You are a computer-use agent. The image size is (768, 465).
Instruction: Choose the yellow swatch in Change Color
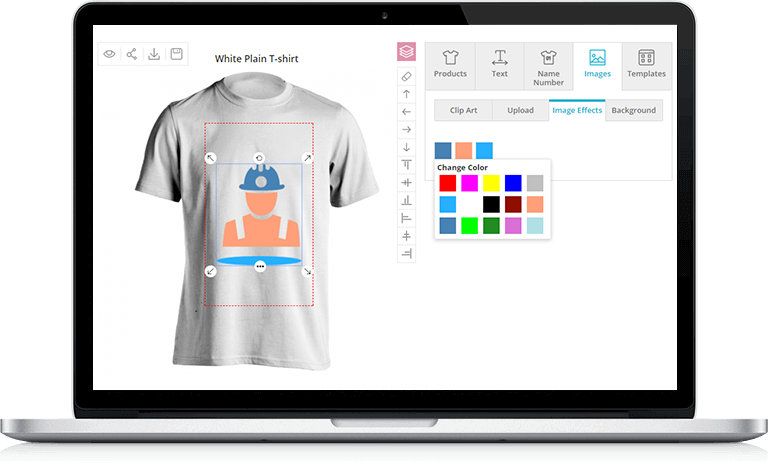coord(491,183)
